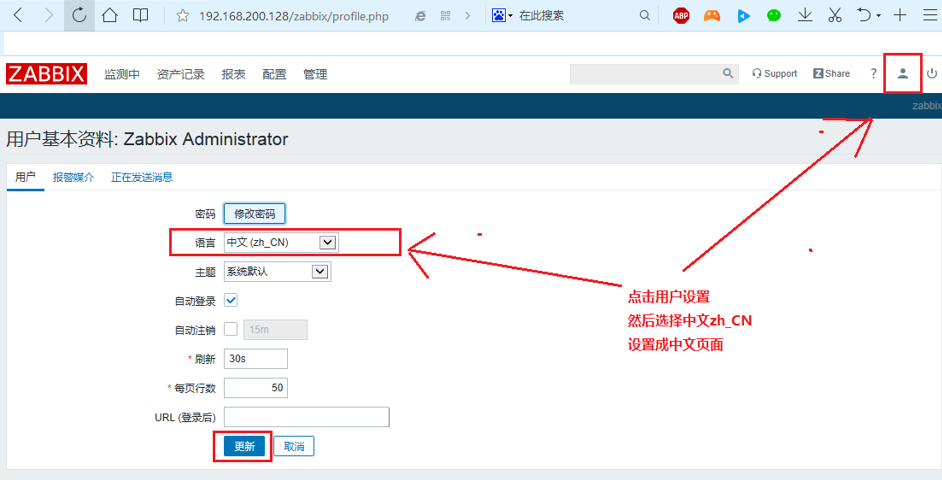The height and width of the screenshot is (480, 942).
Task: Click the 取消 button
Action: (x=294, y=446)
